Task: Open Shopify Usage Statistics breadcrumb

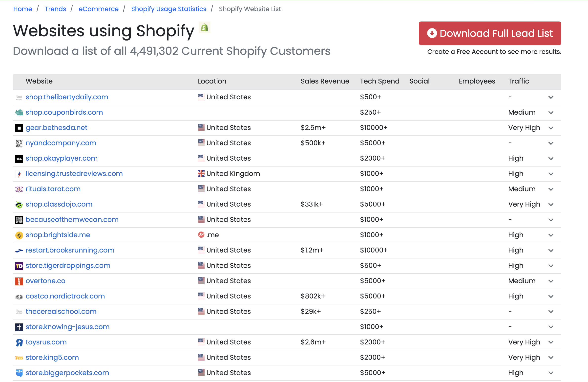Action: (x=168, y=9)
